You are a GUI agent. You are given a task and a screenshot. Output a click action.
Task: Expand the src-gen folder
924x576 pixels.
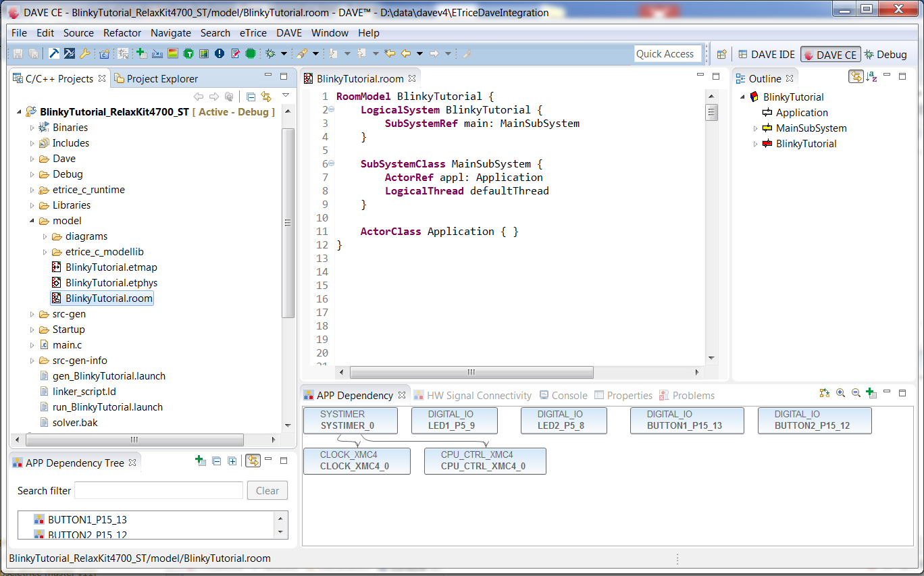pos(32,313)
